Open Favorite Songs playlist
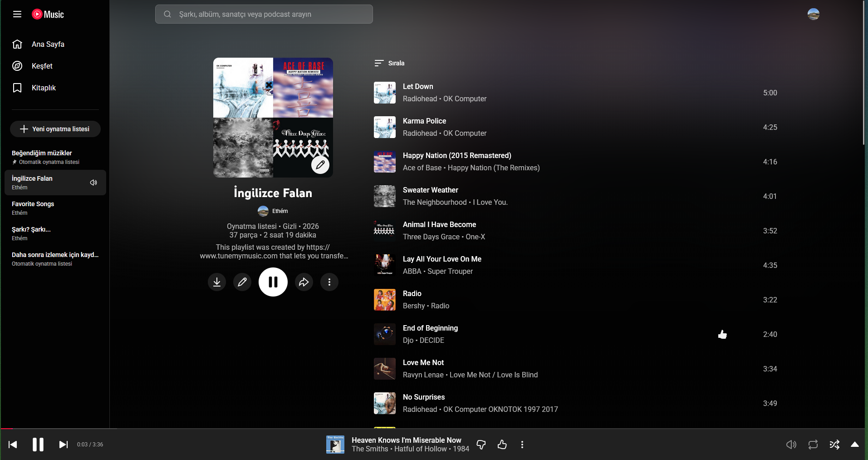The width and height of the screenshot is (868, 460). (x=55, y=208)
